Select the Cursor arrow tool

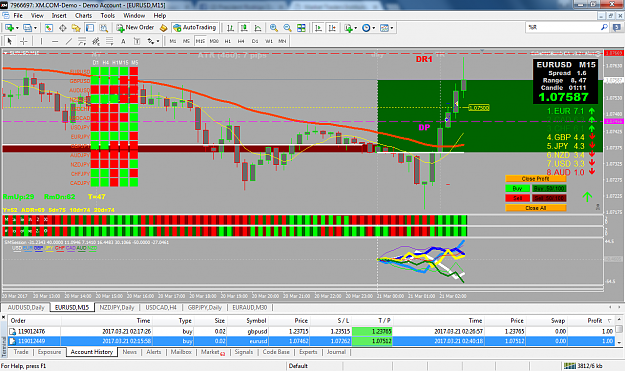tap(10, 41)
